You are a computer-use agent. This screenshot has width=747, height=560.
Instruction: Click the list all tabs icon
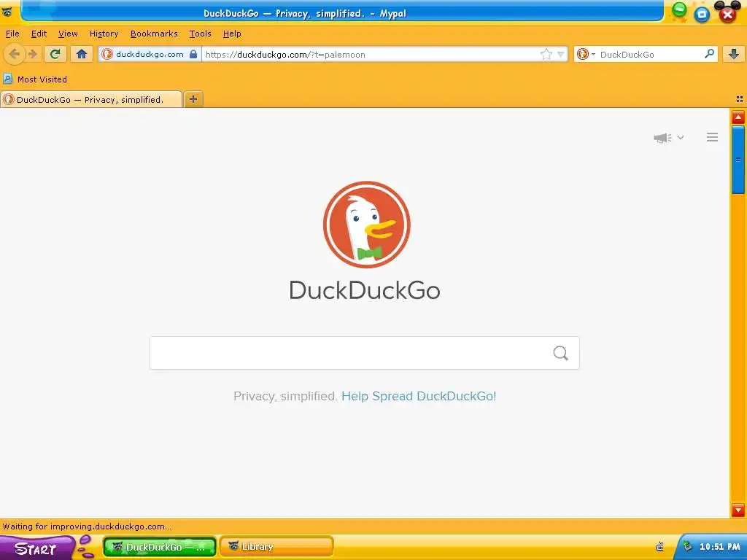[x=740, y=99]
